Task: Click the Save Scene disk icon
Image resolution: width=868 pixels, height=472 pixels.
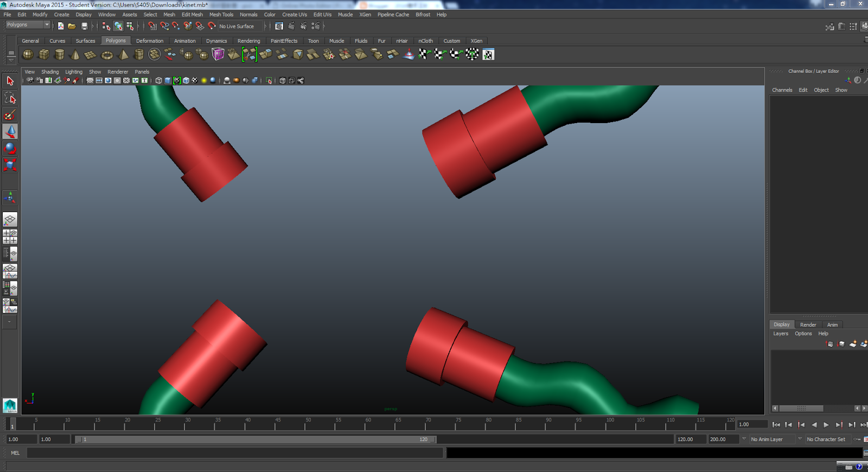Action: (x=84, y=26)
